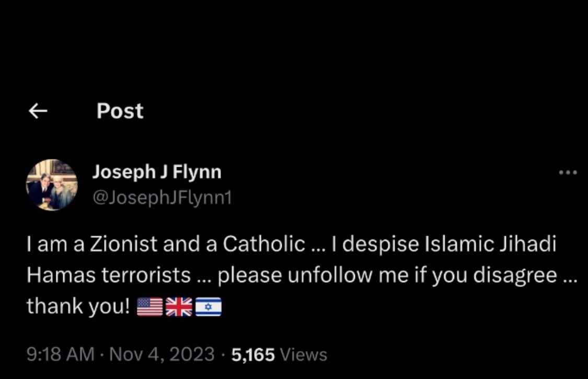Open the @JosephJFlynn1 handle link
The image size is (588, 379).
coord(162,197)
